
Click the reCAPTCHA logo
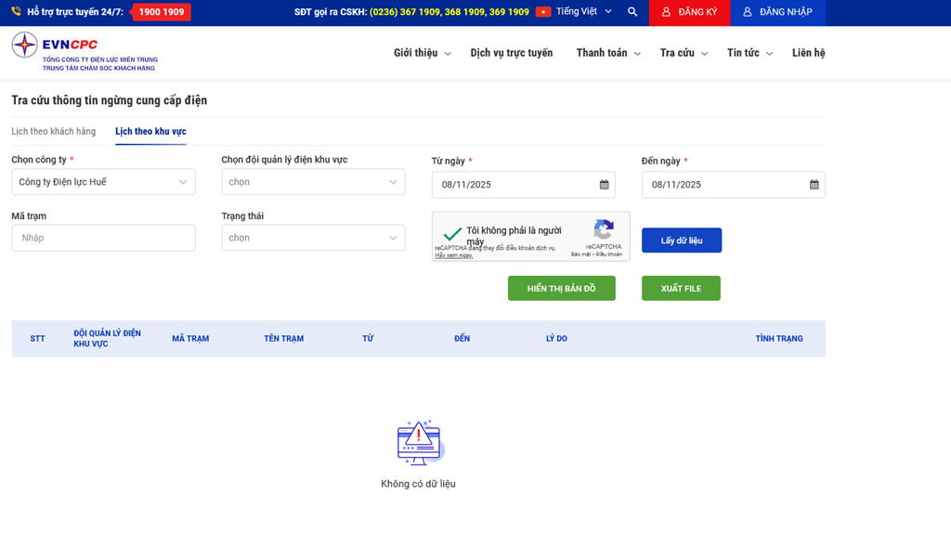click(604, 229)
